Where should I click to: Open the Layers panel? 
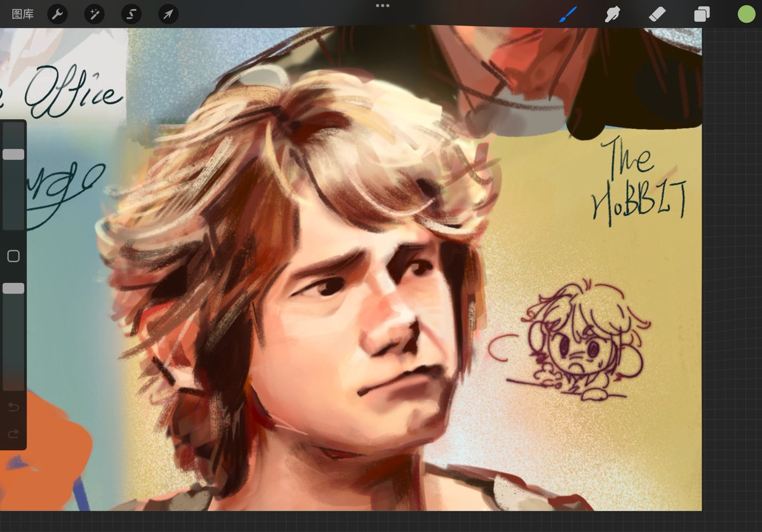[702, 14]
